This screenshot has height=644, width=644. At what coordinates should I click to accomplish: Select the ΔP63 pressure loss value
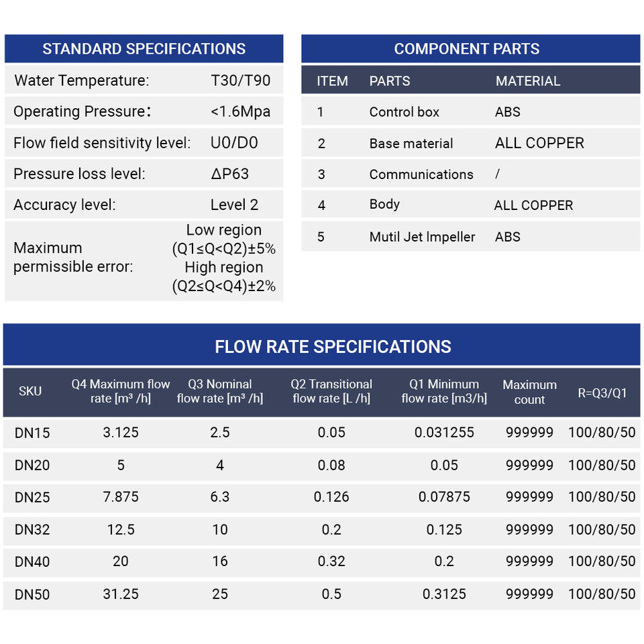coord(229,174)
